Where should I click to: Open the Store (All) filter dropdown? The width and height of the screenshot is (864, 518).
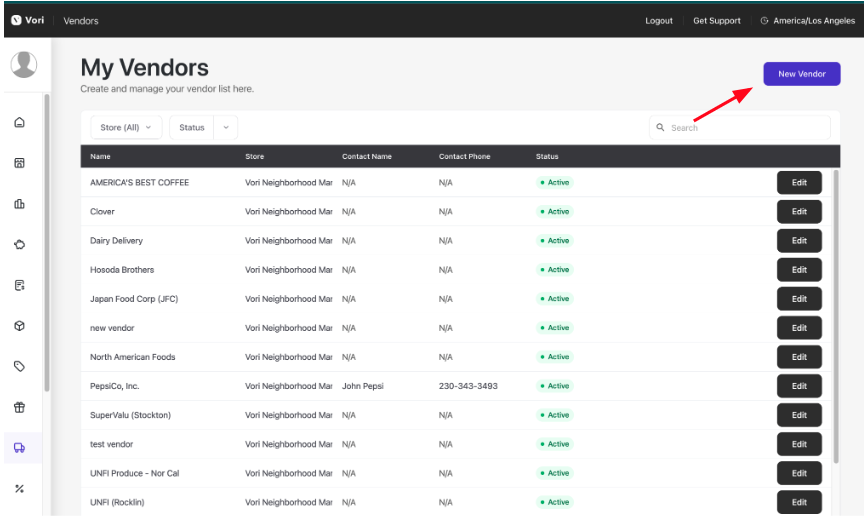(x=126, y=127)
